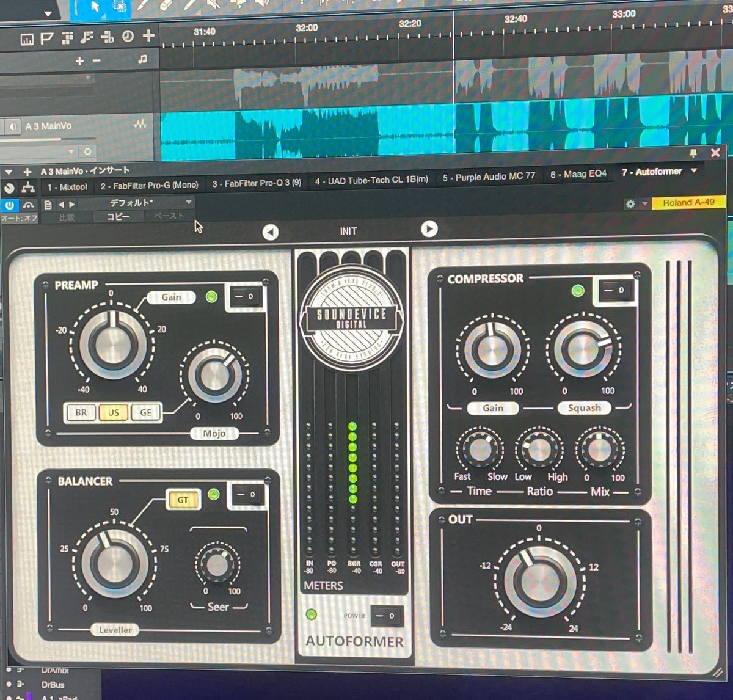Click the plus button in the track list header
This screenshot has width=733, height=700.
tap(79, 61)
